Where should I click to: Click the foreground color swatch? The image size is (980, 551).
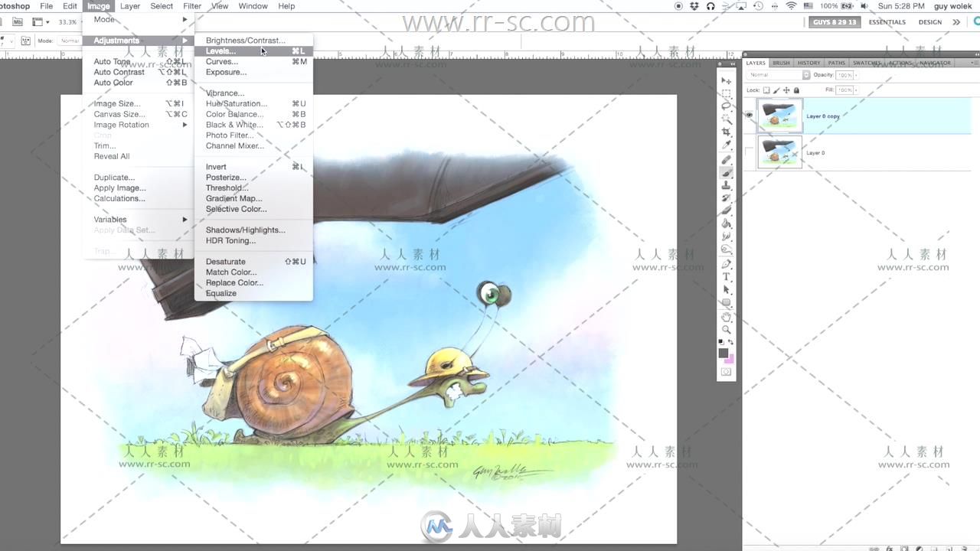pos(723,353)
